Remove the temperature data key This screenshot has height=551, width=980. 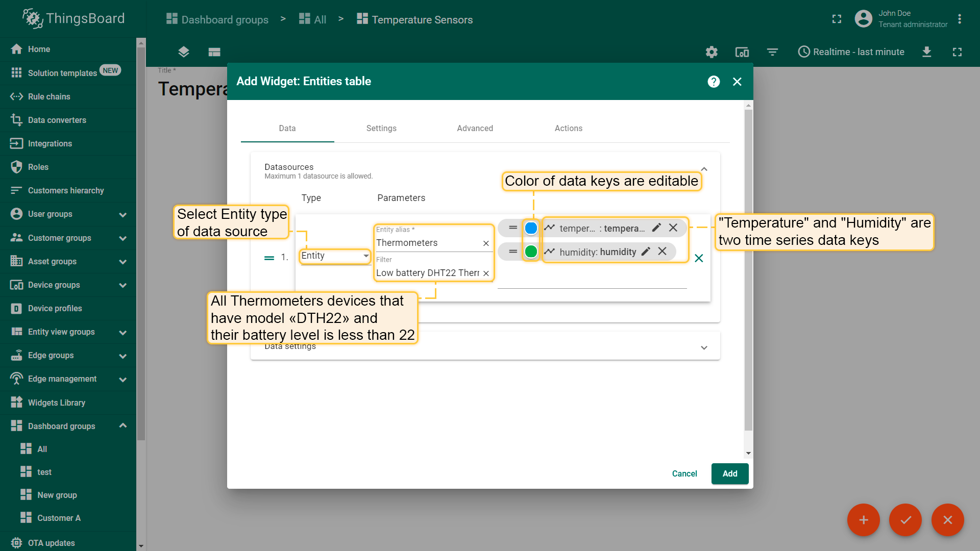tap(673, 228)
